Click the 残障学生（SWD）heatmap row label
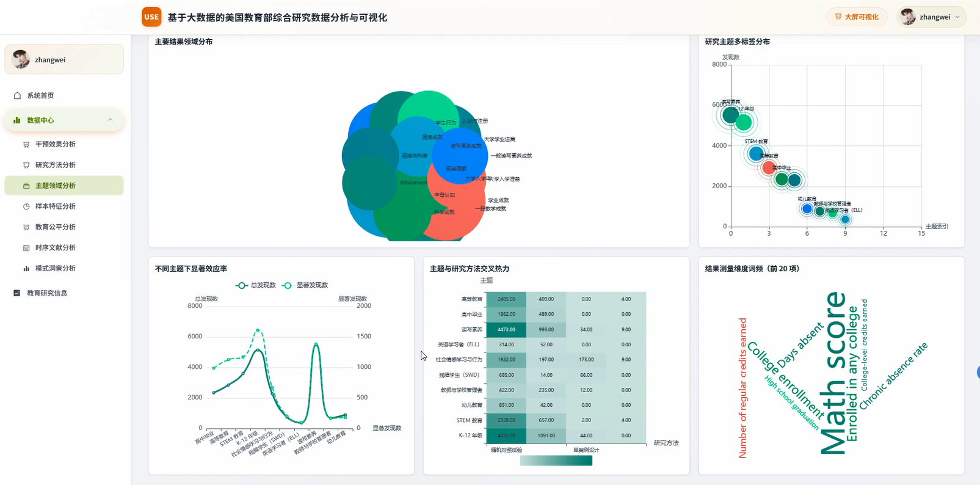The image size is (980, 485). point(459,375)
